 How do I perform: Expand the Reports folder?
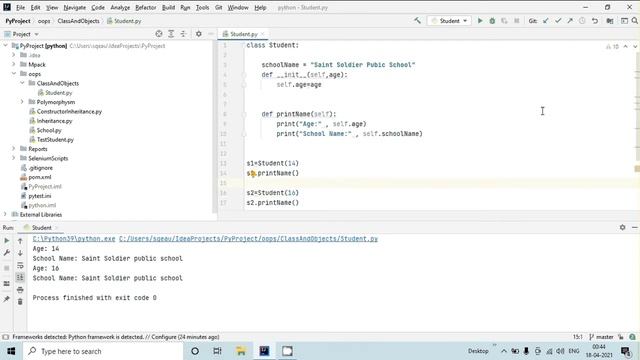14,149
